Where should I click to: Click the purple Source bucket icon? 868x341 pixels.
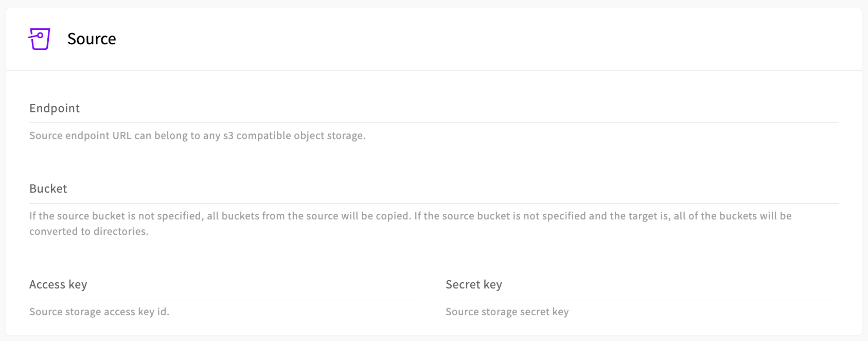pyautogui.click(x=39, y=39)
